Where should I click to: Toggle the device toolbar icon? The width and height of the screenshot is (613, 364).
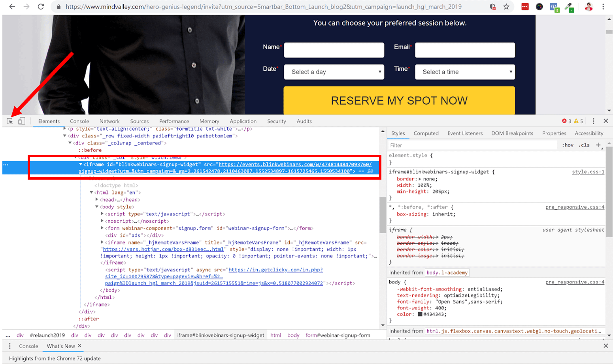click(x=22, y=121)
